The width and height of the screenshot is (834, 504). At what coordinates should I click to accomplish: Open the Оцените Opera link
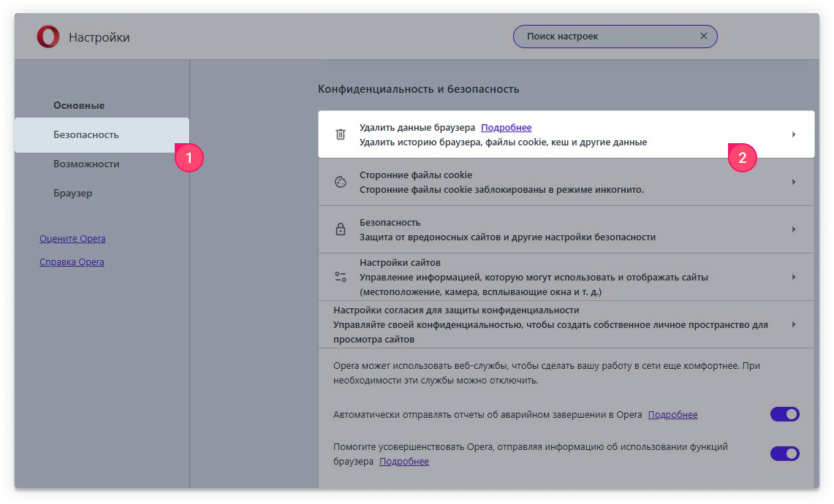(x=72, y=239)
